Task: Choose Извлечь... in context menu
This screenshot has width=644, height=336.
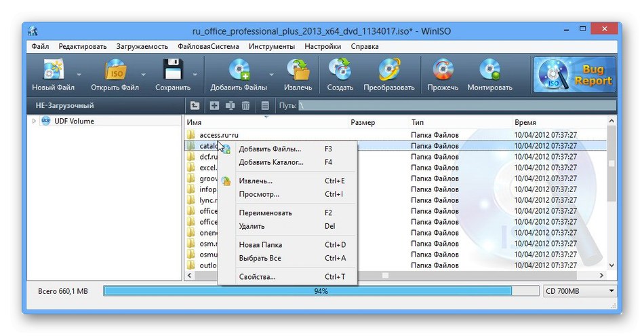Action: click(287, 181)
